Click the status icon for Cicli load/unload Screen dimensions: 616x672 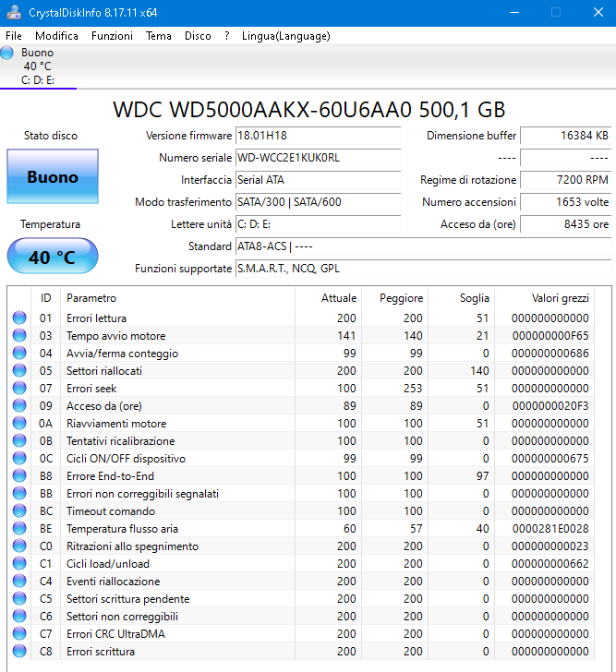click(x=19, y=564)
